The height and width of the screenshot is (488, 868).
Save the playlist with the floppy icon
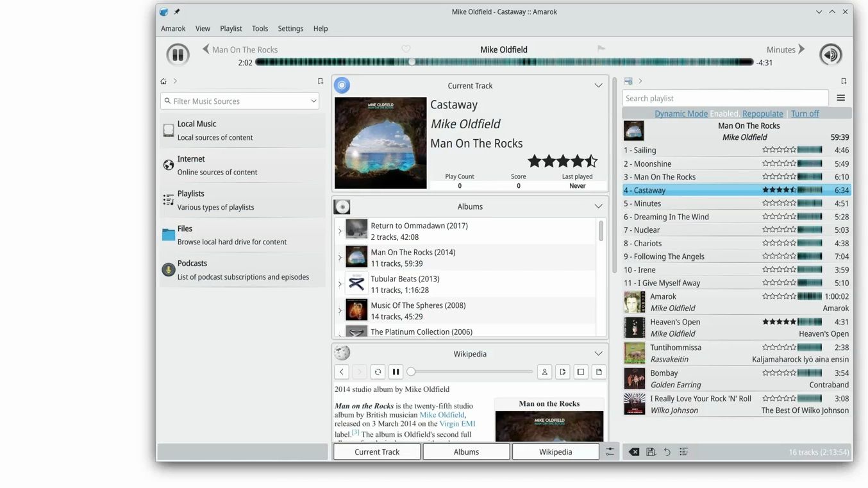(651, 452)
